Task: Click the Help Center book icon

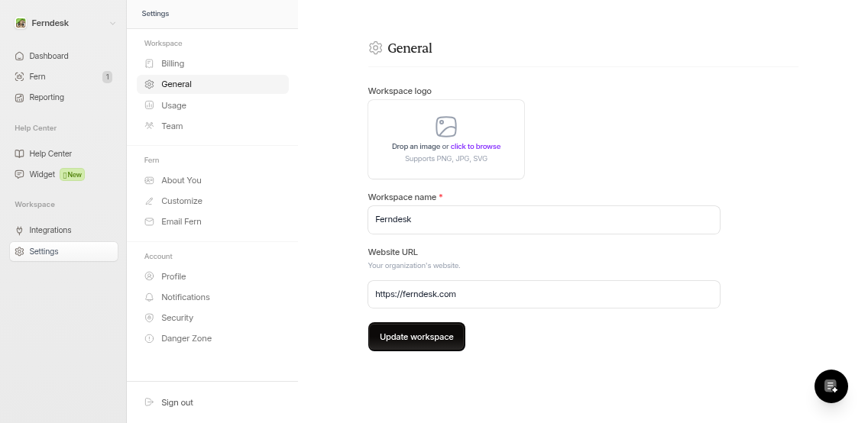Action: (x=19, y=153)
